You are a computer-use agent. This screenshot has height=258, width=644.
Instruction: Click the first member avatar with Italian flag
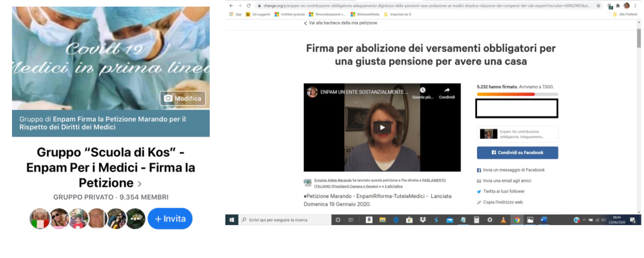[x=39, y=219]
